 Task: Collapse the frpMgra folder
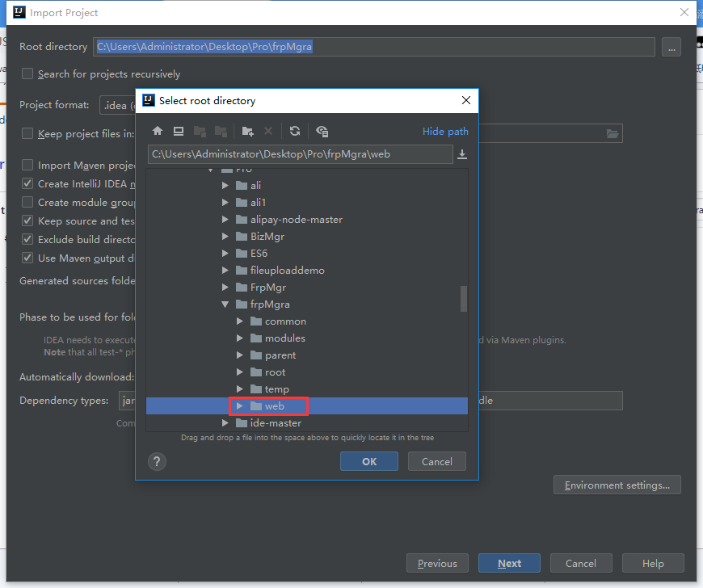225,304
